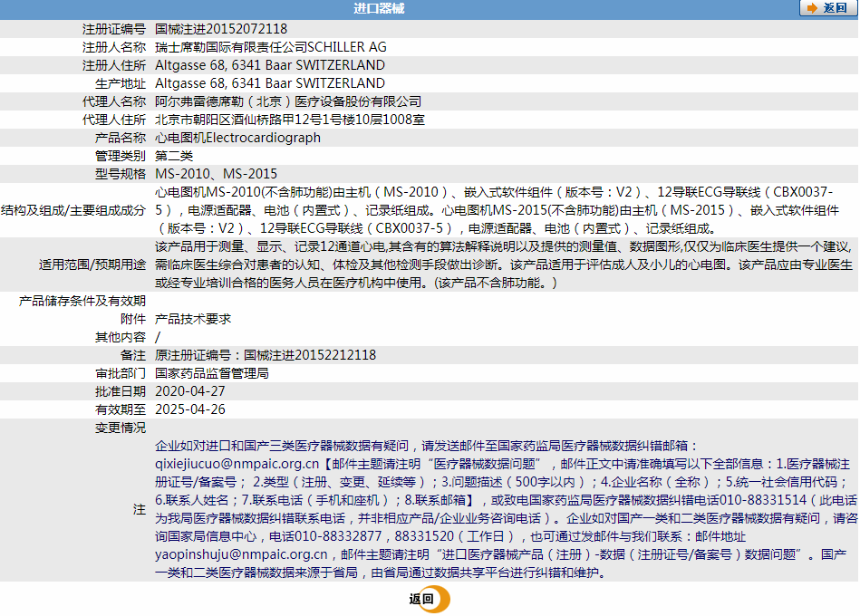This screenshot has height=616, width=860.
Task: Select intended use text starting 该产品用于测量
Action: (504, 265)
